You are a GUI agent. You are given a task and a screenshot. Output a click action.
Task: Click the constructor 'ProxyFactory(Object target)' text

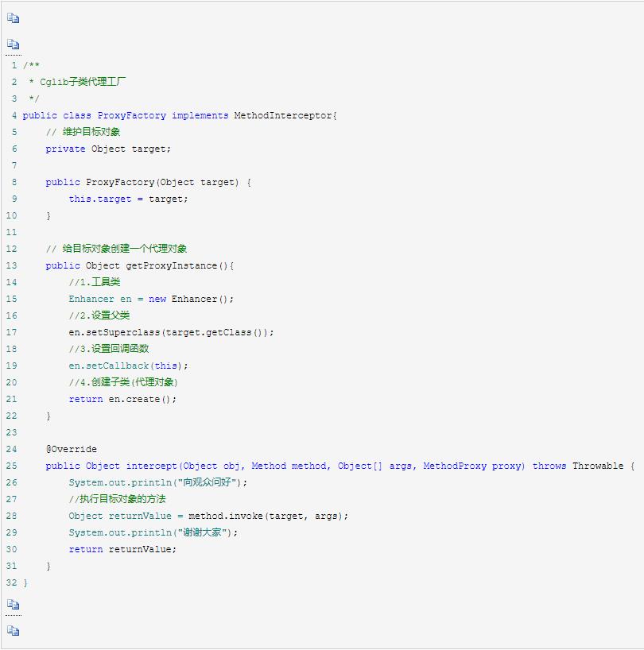pyautogui.click(x=162, y=182)
